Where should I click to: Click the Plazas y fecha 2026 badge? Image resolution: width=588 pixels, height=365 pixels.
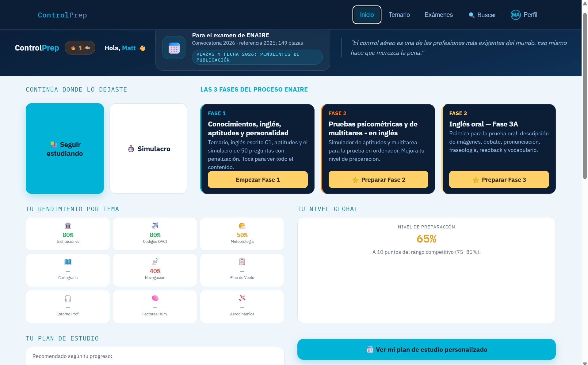pyautogui.click(x=257, y=57)
